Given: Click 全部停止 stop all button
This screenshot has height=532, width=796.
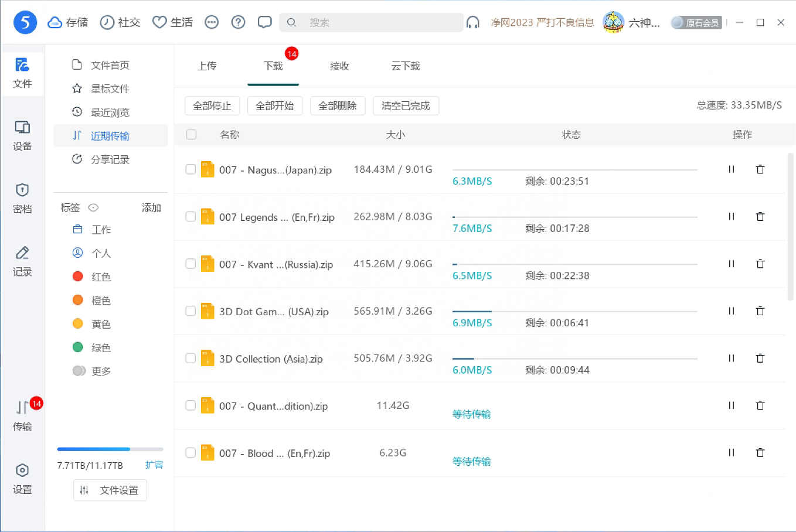Looking at the screenshot, I should [212, 106].
